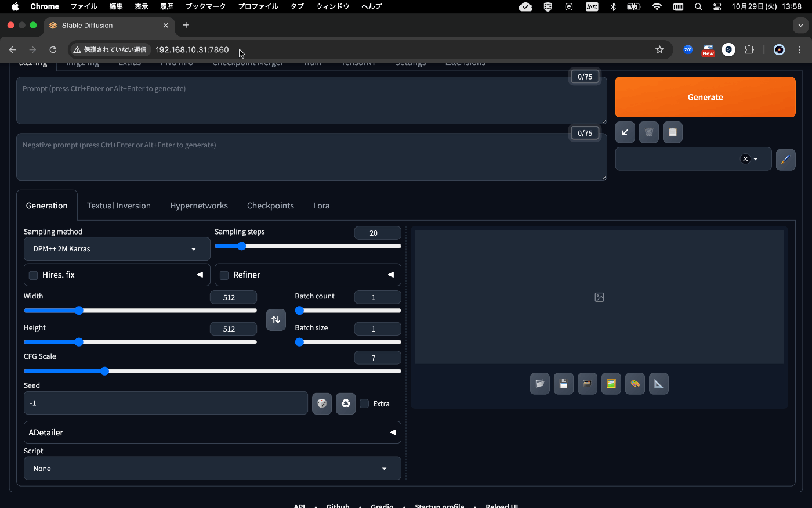Open the Wi-Fi status menu
This screenshot has height=508, width=812.
pyautogui.click(x=657, y=6)
